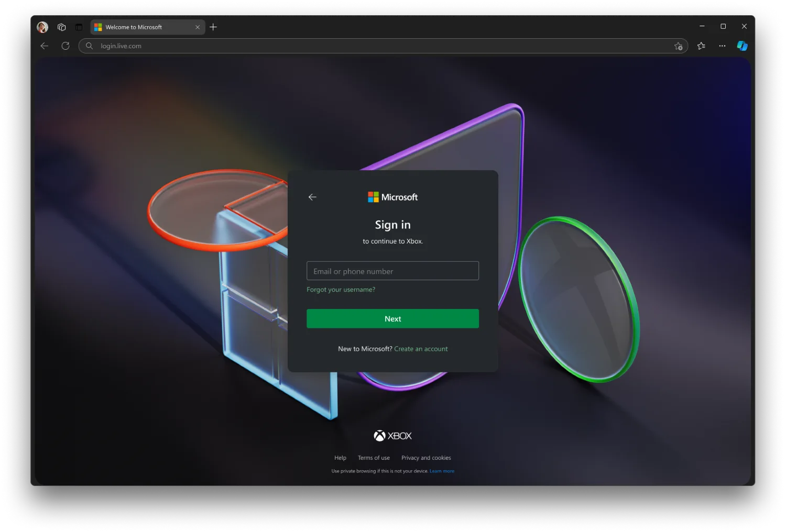Close the Welcome to Microsoft tab

coord(198,27)
